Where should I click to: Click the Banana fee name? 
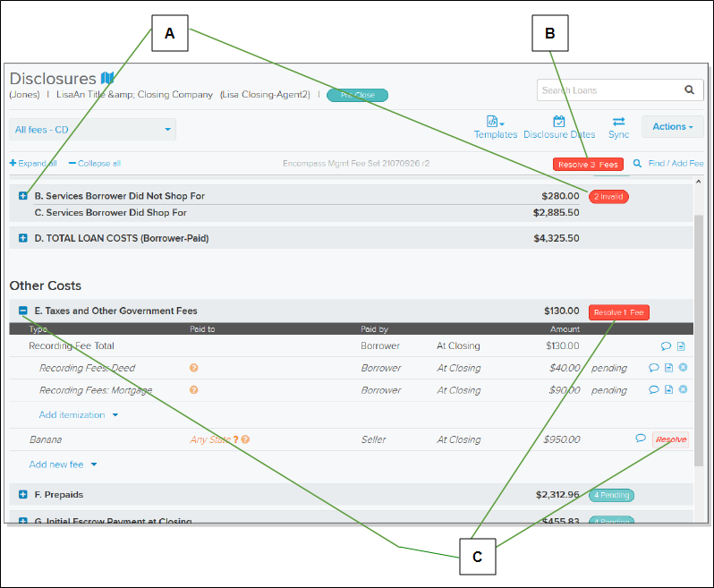coord(46,439)
